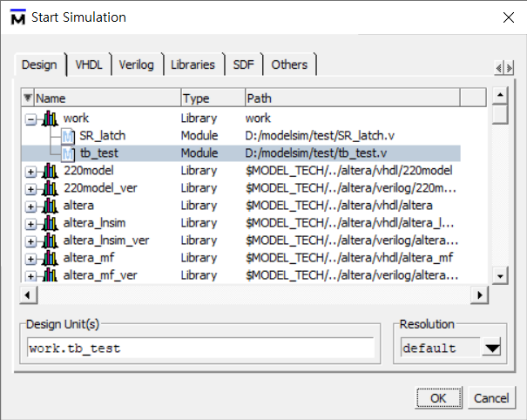The width and height of the screenshot is (527, 420).
Task: Click the altera_lnsim library icon
Action: [50, 223]
